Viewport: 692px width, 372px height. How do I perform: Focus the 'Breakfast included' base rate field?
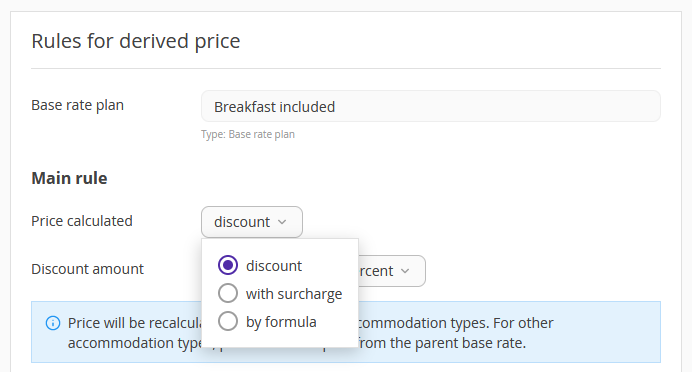[431, 106]
